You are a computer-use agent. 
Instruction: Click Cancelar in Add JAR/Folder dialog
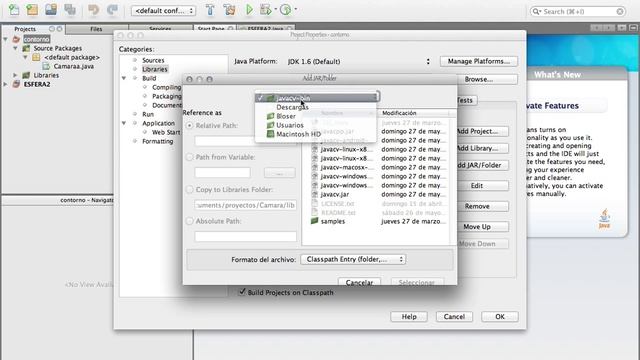[x=359, y=282]
